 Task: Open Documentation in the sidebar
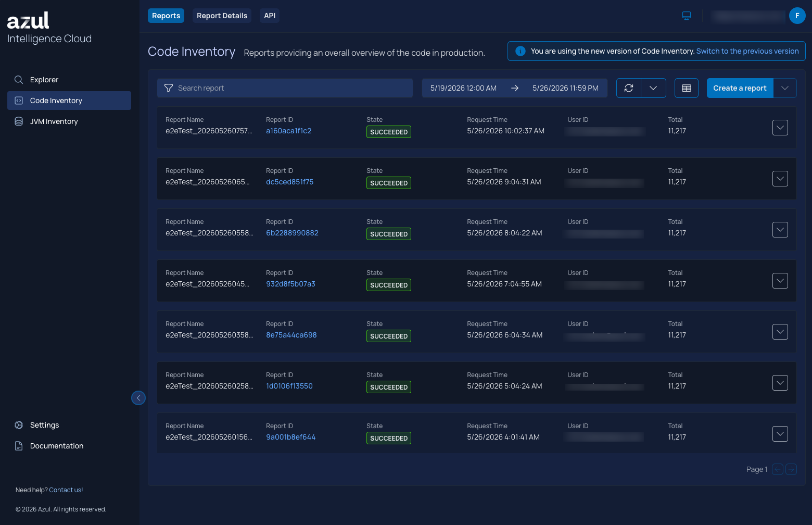[69, 446]
